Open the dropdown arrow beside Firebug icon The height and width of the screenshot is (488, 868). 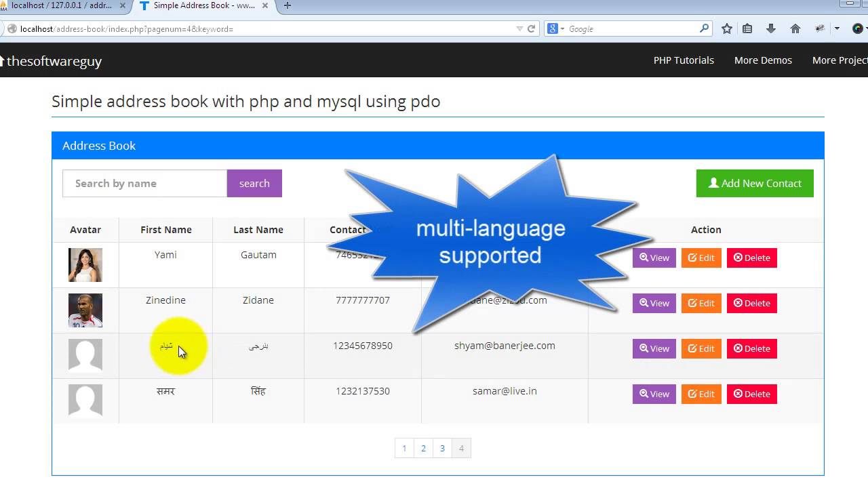click(837, 28)
